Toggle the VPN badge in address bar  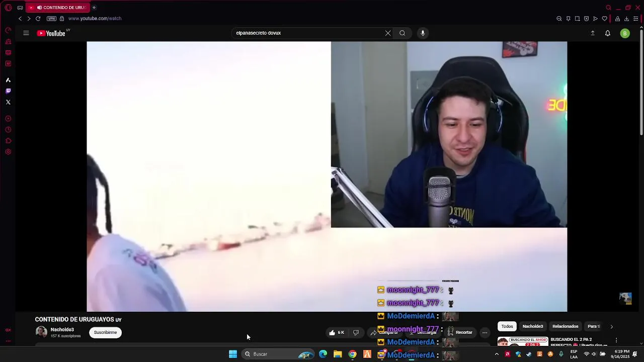(x=51, y=19)
